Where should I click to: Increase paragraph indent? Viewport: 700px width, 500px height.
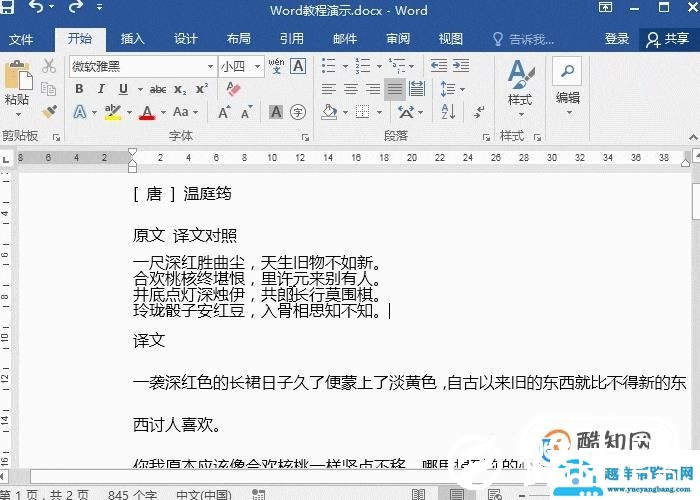[x=461, y=66]
